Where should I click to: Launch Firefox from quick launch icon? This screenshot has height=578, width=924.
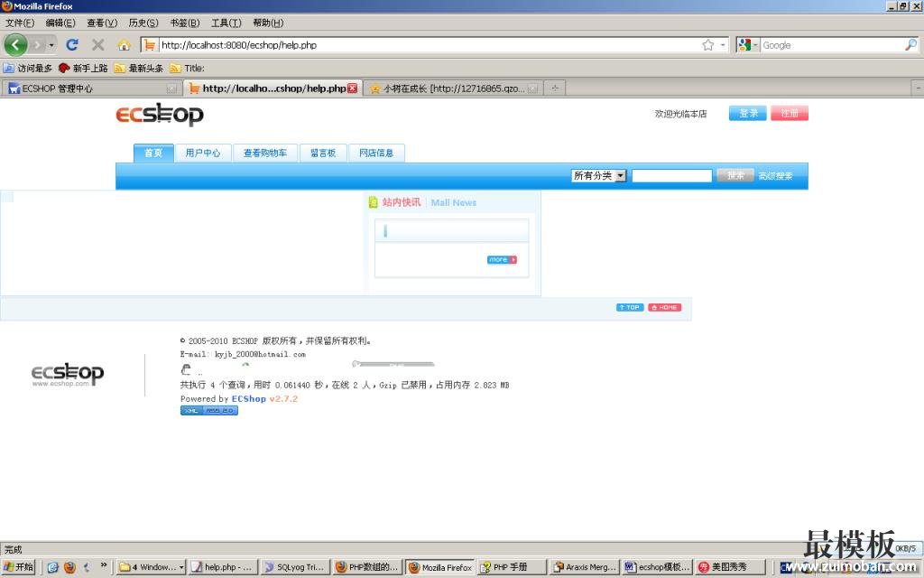coord(69,567)
